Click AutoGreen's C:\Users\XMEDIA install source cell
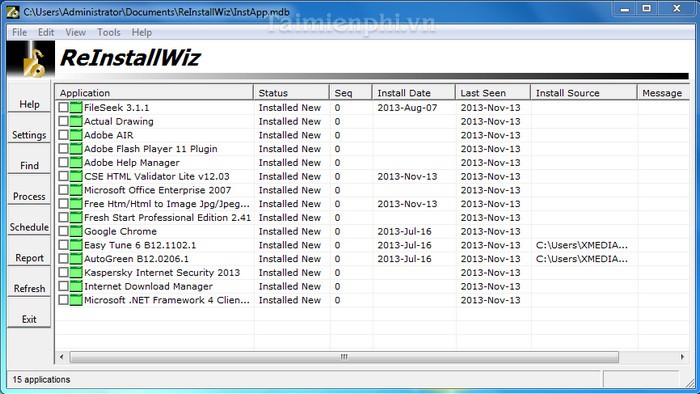The height and width of the screenshot is (394, 700). (582, 259)
